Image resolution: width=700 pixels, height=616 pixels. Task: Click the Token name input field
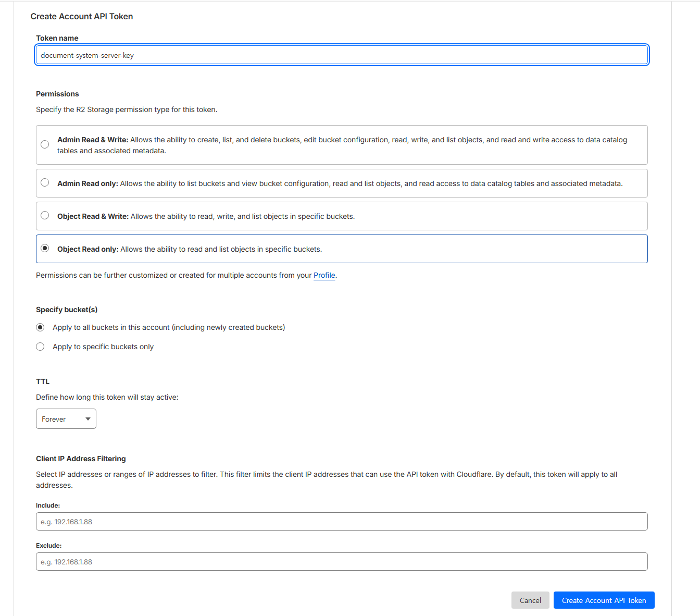coord(342,55)
